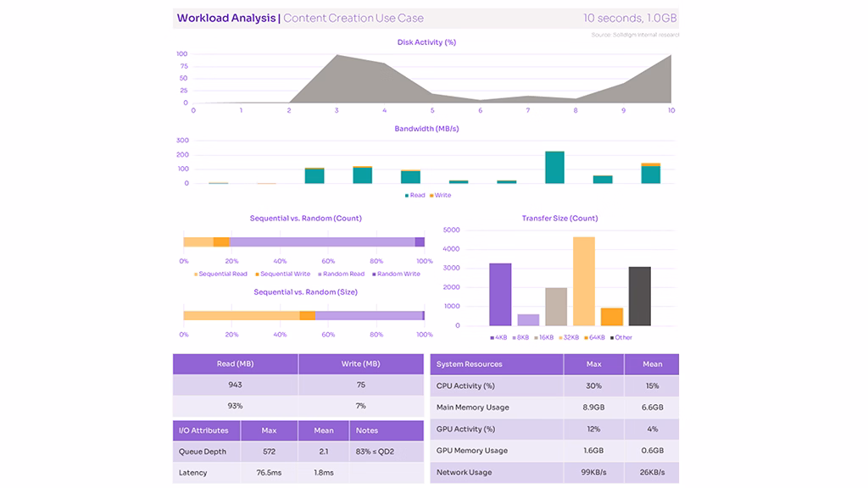Screen dimensions: 868x488
Task: Click the 8KB legend entry
Action: [x=520, y=337]
